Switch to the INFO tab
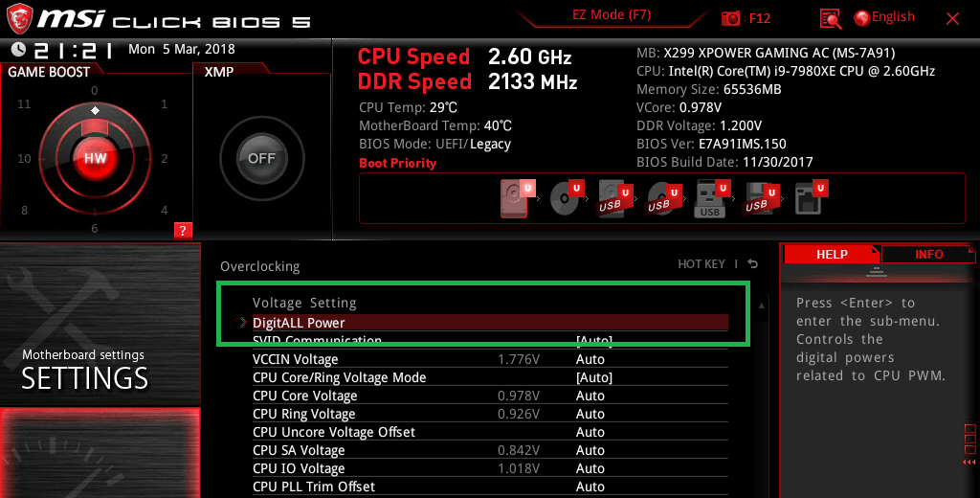980x498 pixels. pos(928,254)
